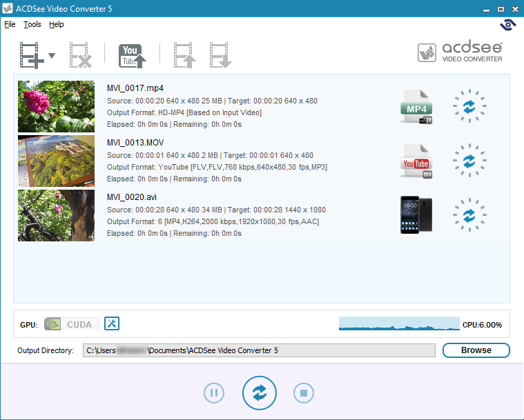The width and height of the screenshot is (524, 420).
Task: Click the Move Up icon in toolbar
Action: (185, 55)
